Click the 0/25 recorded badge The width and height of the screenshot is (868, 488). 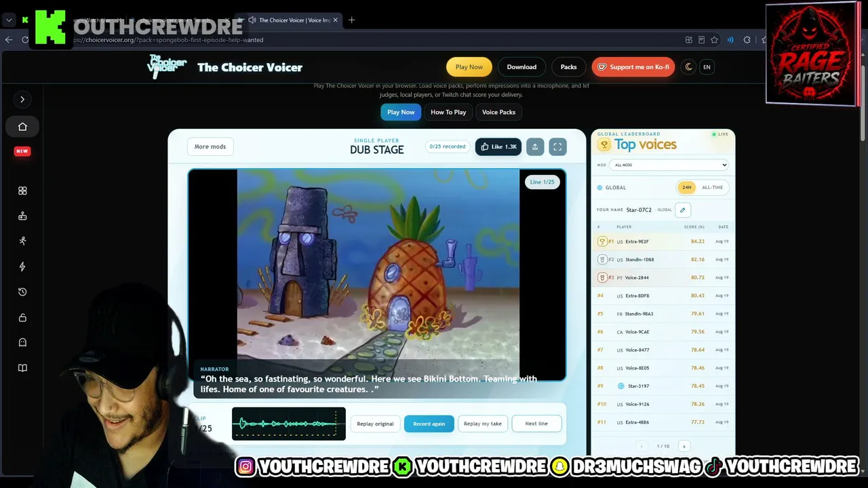pyautogui.click(x=448, y=146)
